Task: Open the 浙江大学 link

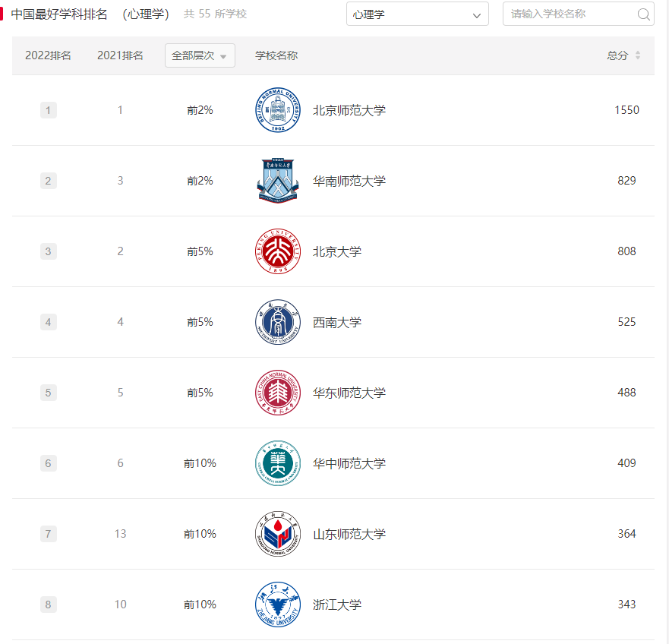Action: tap(336, 605)
